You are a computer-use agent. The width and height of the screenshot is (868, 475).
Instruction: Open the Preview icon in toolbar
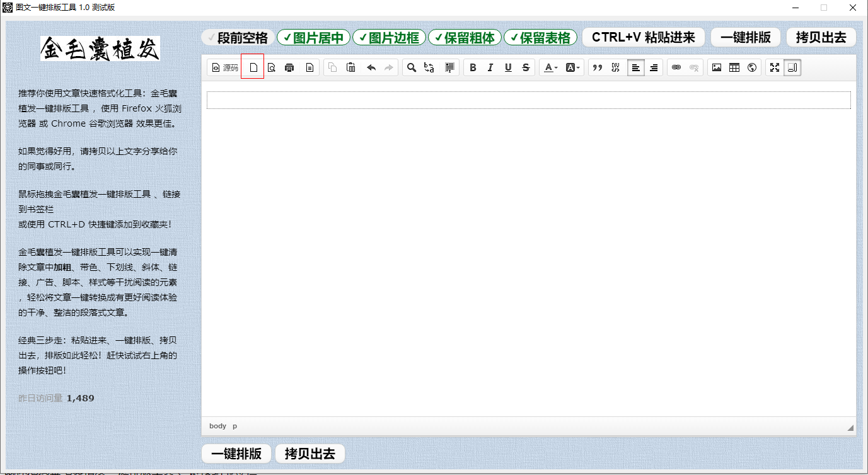tap(272, 67)
